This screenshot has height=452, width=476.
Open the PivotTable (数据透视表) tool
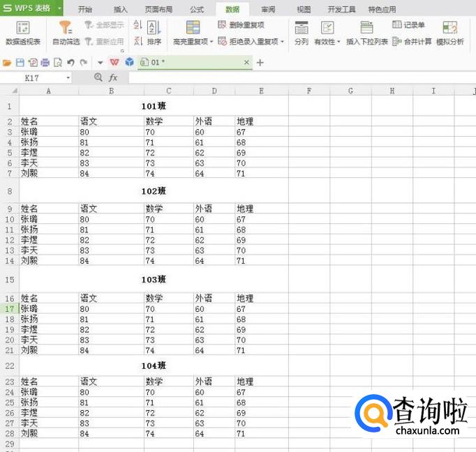point(23,33)
